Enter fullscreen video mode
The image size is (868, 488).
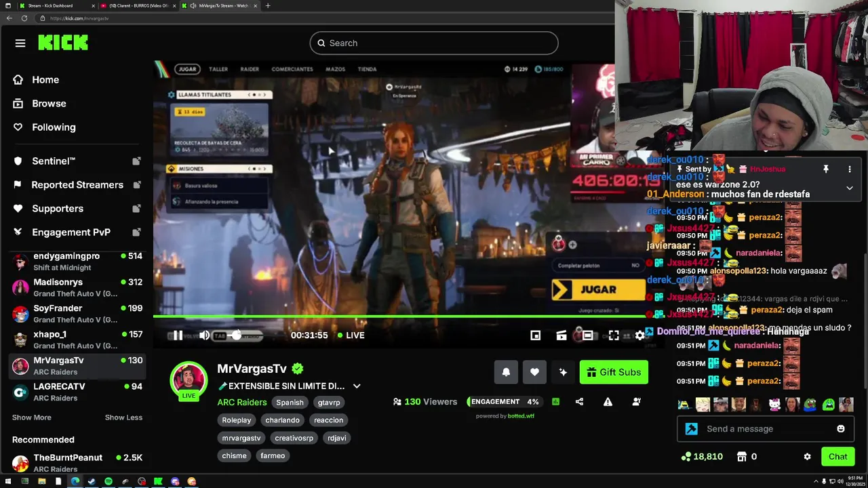point(614,335)
